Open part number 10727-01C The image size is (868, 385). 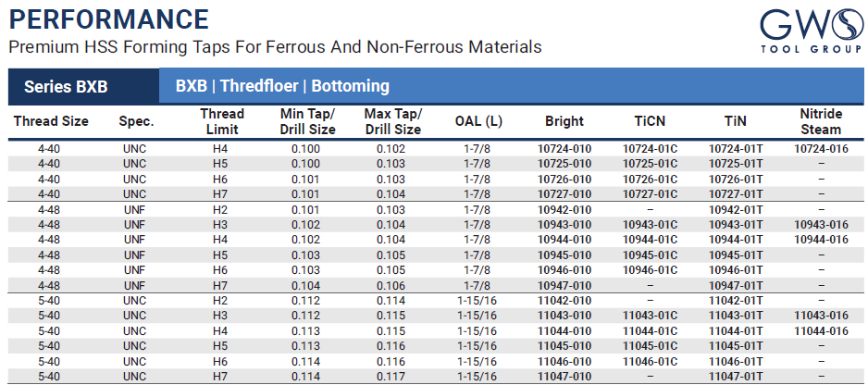coord(650,194)
